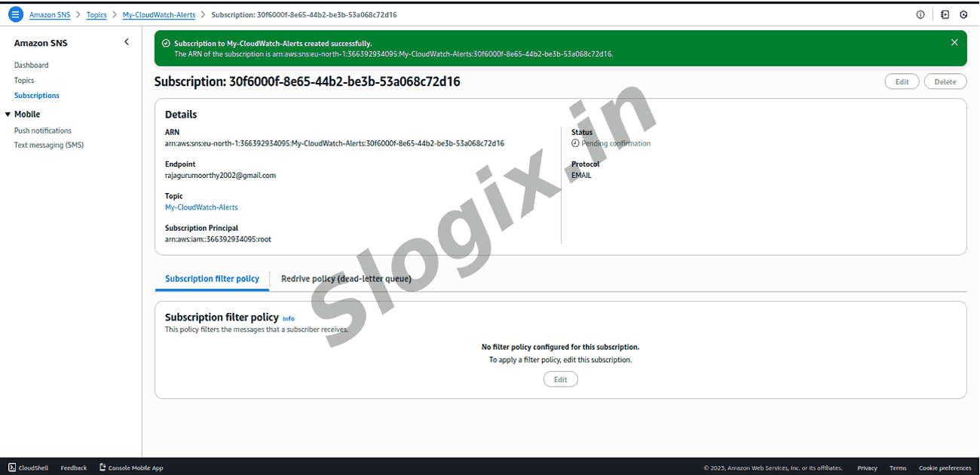Viewport: 980px width, 475px height.
Task: Click the Edit button next to Delete
Action: click(x=902, y=81)
